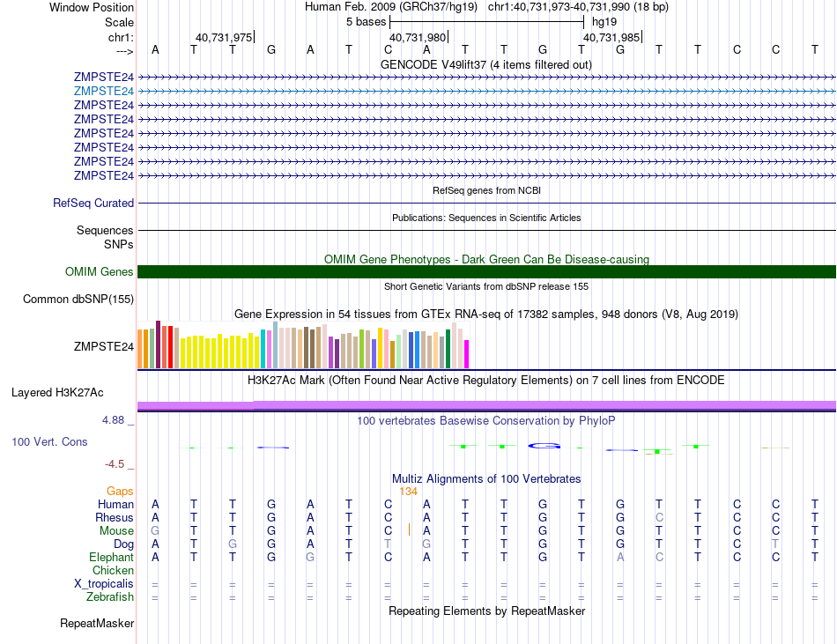Click the dark green OMIM gene bar
837x644 pixels.
[x=486, y=271]
